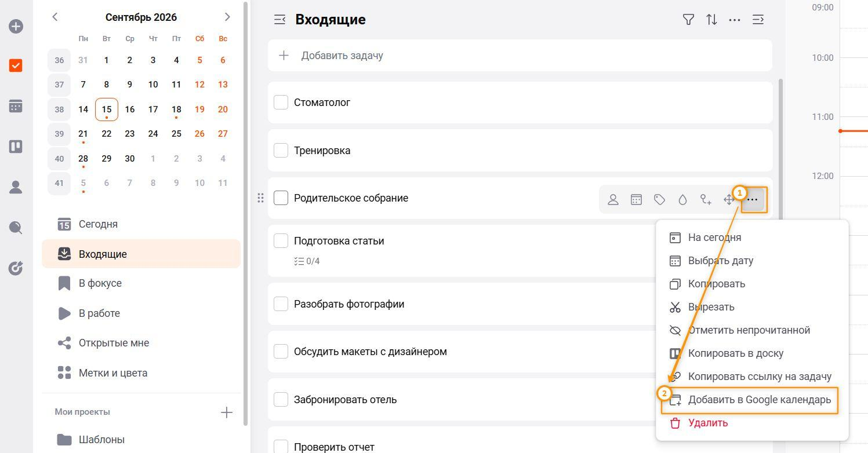Check off the Стоматолог task

(281, 103)
